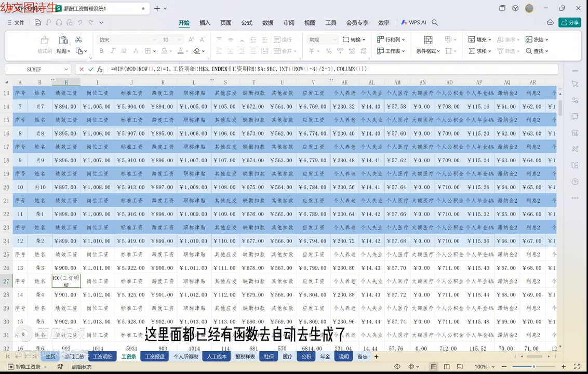Screen dimensions: 588x374
Task: Click the save icon in quick access toolbar
Action: (x=37, y=23)
